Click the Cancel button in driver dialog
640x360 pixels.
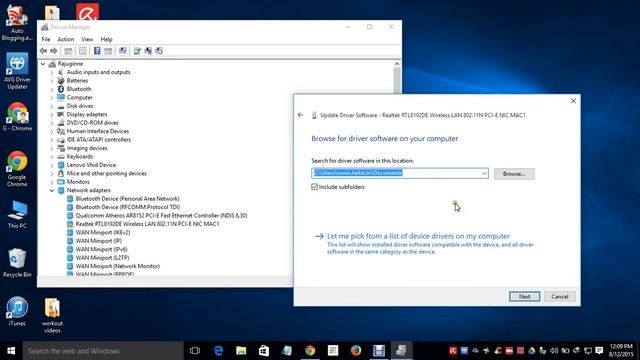560,296
